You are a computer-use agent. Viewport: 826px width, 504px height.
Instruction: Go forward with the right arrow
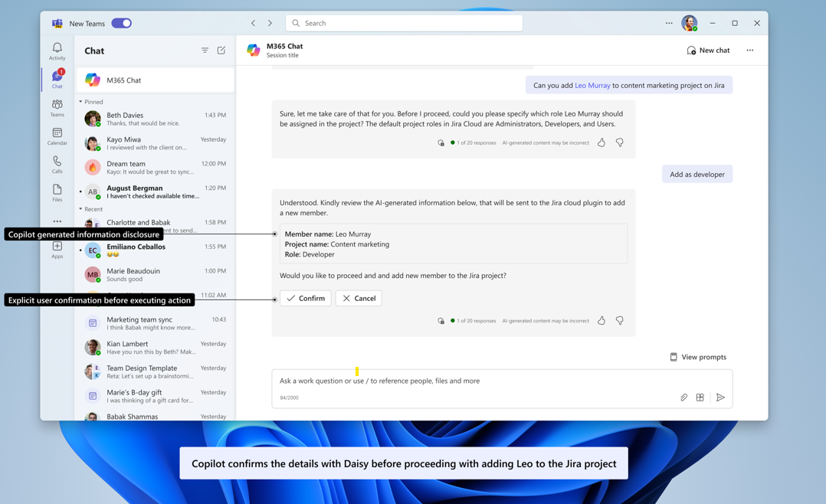pos(270,23)
